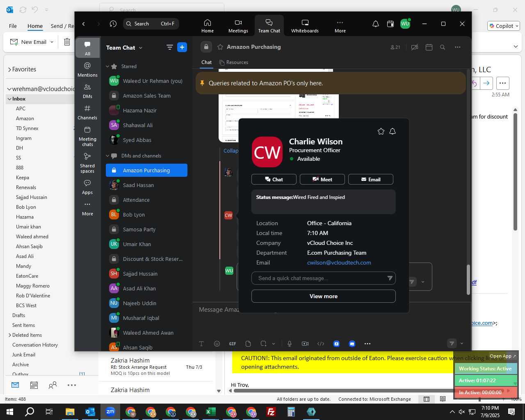
Task: Show All chats in Zoom sidebar
Action: (x=87, y=48)
